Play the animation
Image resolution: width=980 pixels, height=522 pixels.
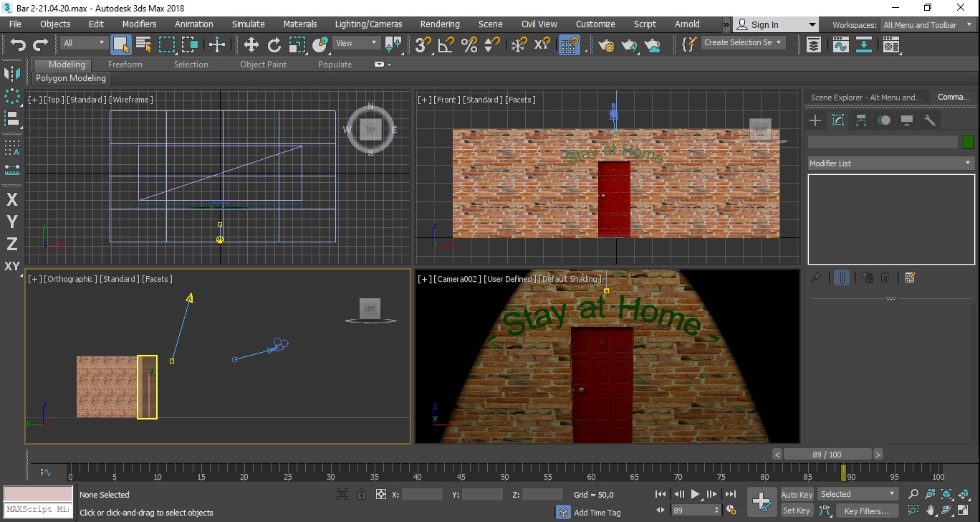695,494
